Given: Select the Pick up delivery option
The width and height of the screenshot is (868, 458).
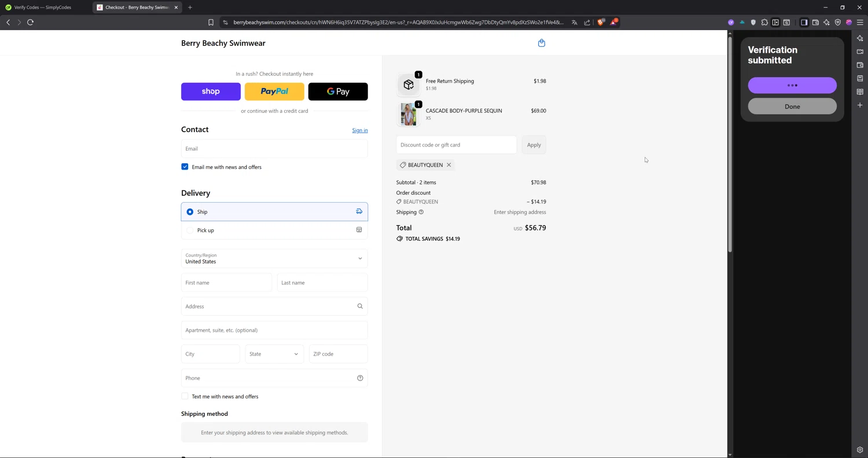Looking at the screenshot, I should click(274, 230).
